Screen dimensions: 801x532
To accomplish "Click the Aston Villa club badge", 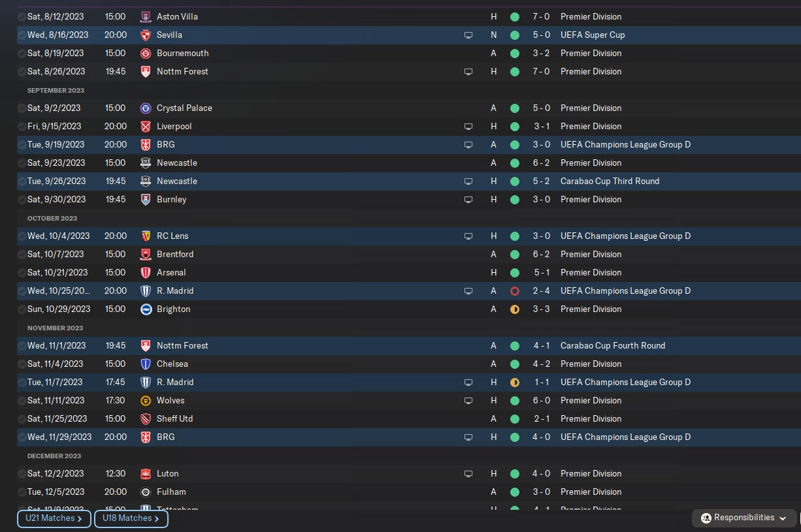I will coord(146,16).
